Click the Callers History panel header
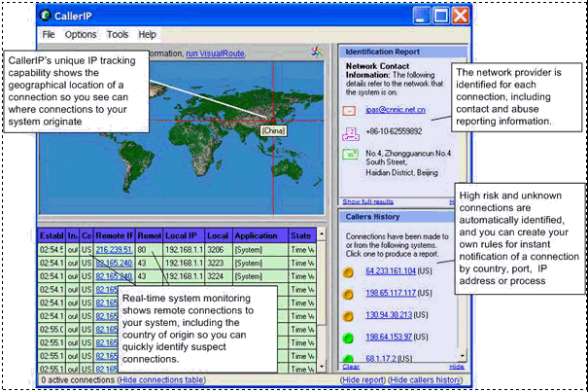 (x=398, y=217)
